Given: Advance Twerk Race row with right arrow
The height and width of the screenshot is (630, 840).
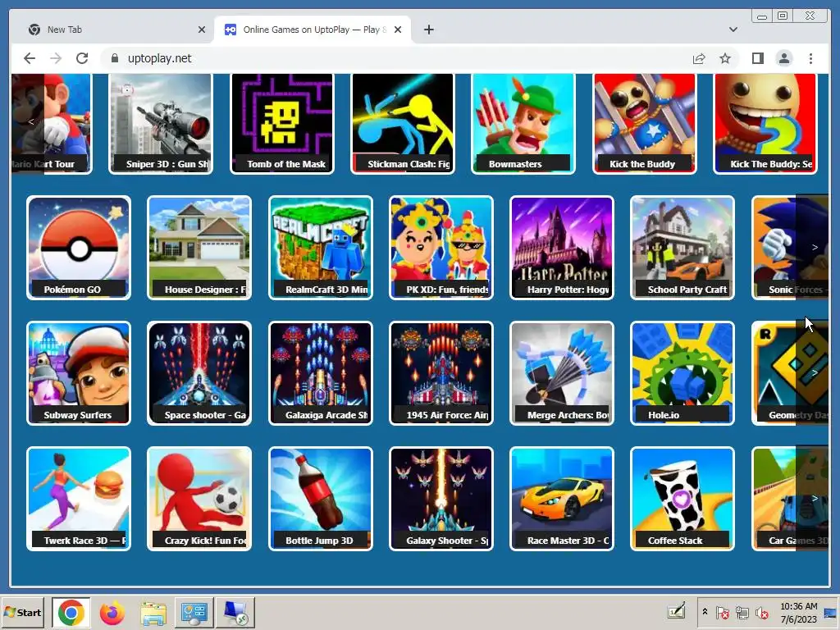Looking at the screenshot, I should click(x=815, y=498).
